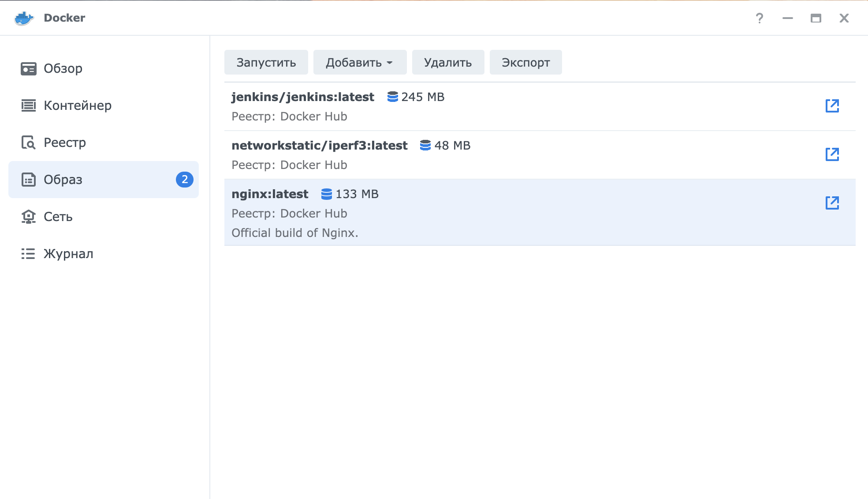Open external link for nginx image
The height and width of the screenshot is (499, 868).
tap(832, 203)
